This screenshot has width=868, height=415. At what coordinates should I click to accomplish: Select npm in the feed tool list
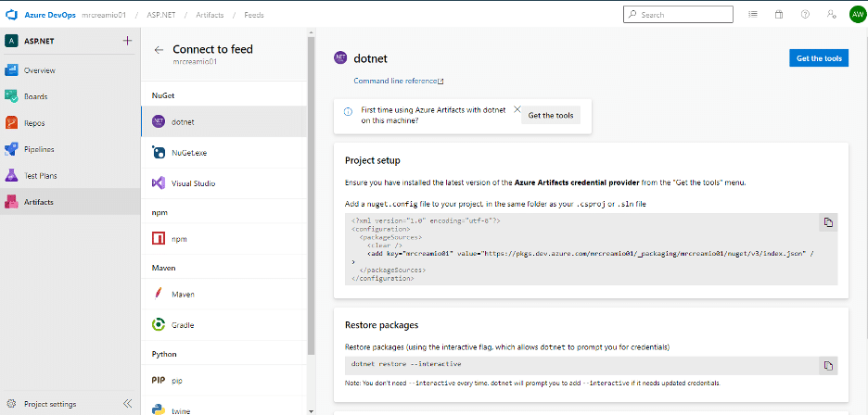223,239
